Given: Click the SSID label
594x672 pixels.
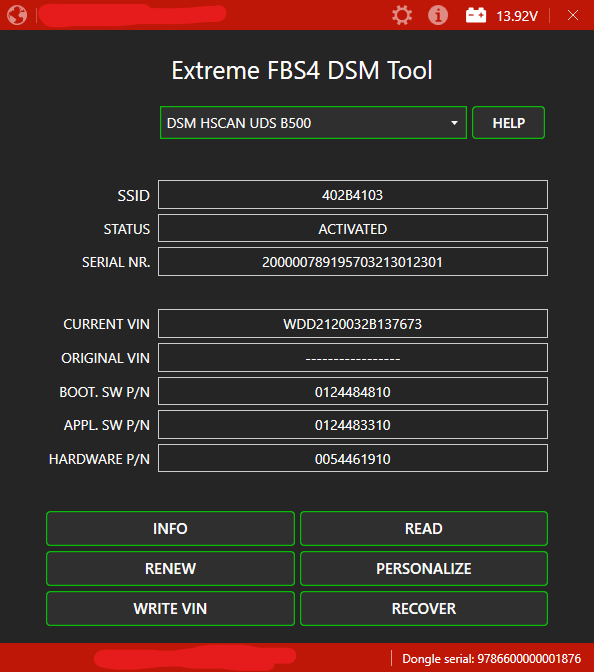Looking at the screenshot, I should pyautogui.click(x=134, y=196).
